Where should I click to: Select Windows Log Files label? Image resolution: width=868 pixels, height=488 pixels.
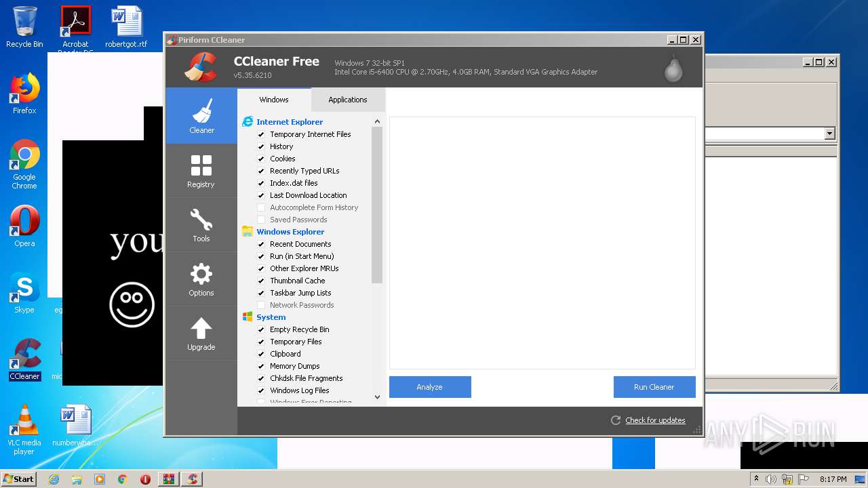coord(300,390)
